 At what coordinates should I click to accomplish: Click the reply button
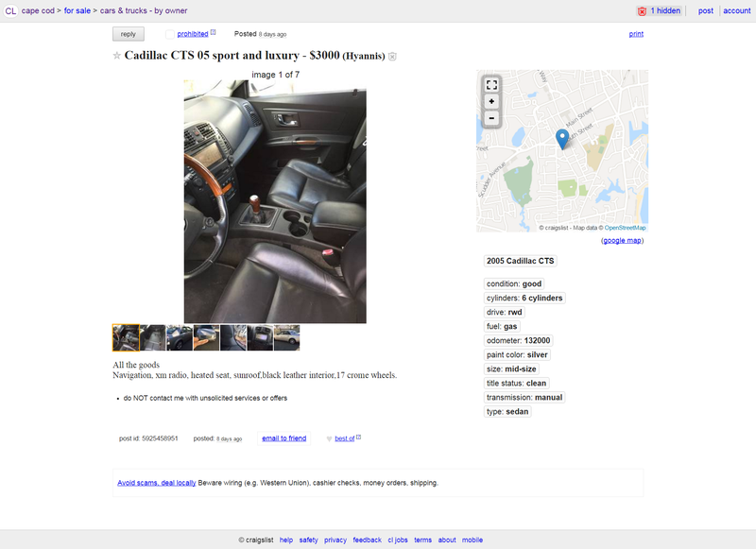coord(129,34)
